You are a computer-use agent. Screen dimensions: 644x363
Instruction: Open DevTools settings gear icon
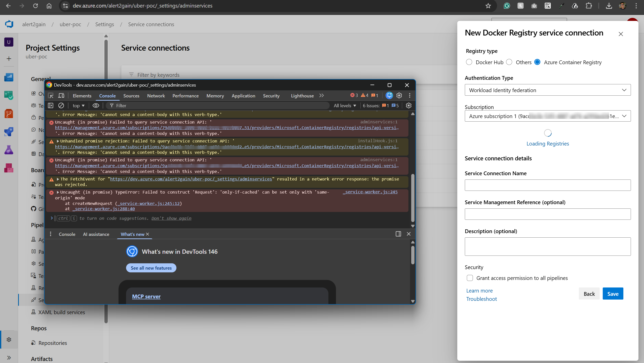click(x=399, y=95)
